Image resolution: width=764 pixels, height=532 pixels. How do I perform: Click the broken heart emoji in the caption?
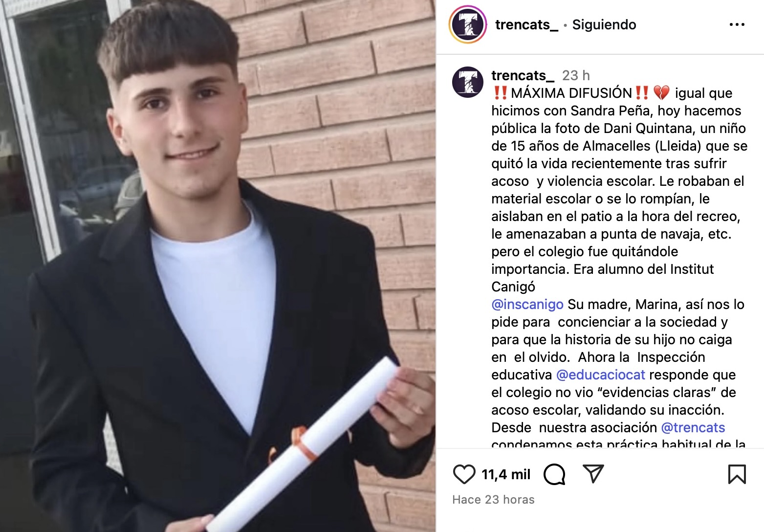coord(661,93)
